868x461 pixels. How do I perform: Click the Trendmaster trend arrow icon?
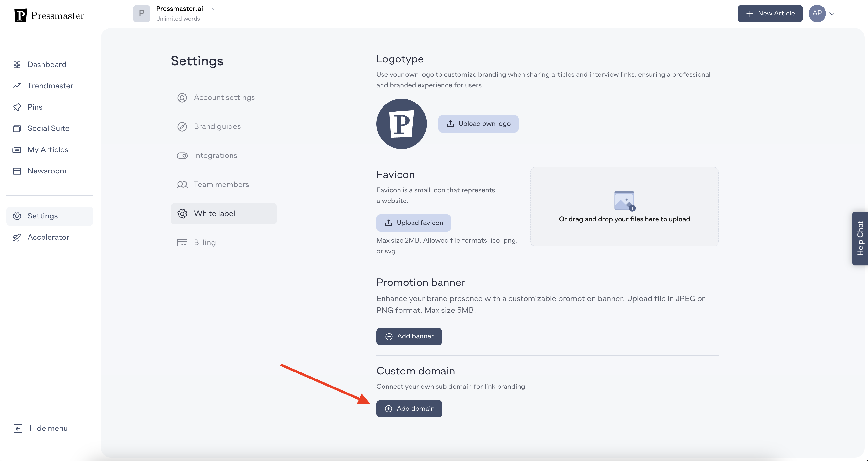click(17, 86)
